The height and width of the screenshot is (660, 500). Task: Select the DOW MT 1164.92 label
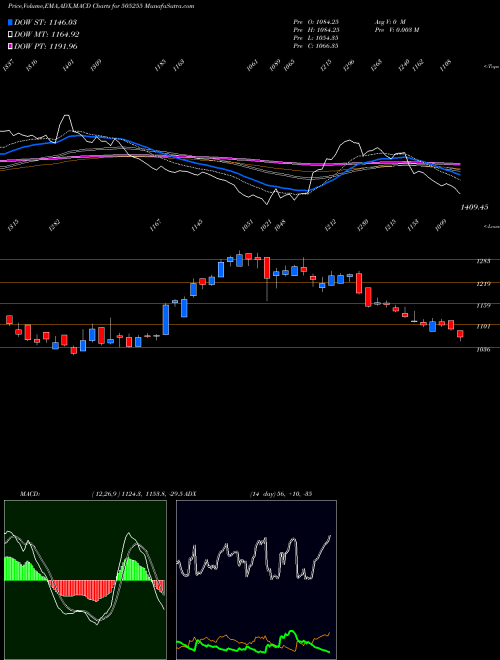tap(47, 35)
